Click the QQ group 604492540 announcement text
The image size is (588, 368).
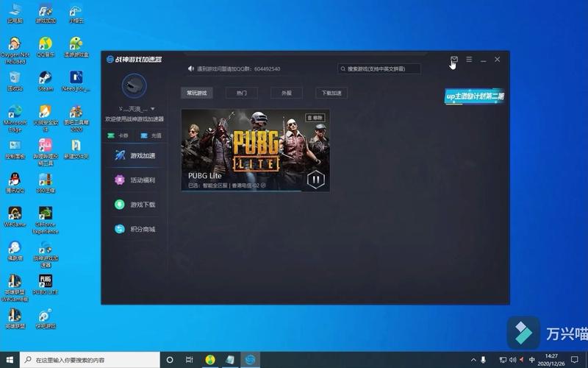[238, 68]
